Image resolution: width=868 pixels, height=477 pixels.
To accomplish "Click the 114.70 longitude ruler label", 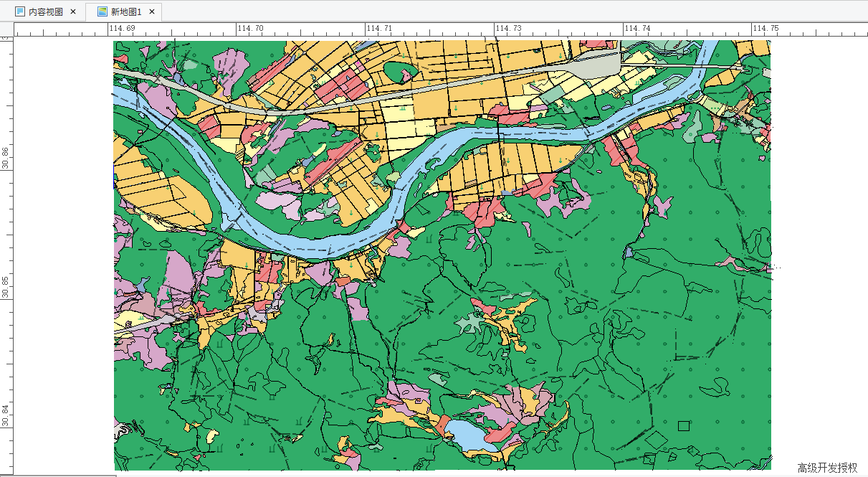I will (251, 29).
